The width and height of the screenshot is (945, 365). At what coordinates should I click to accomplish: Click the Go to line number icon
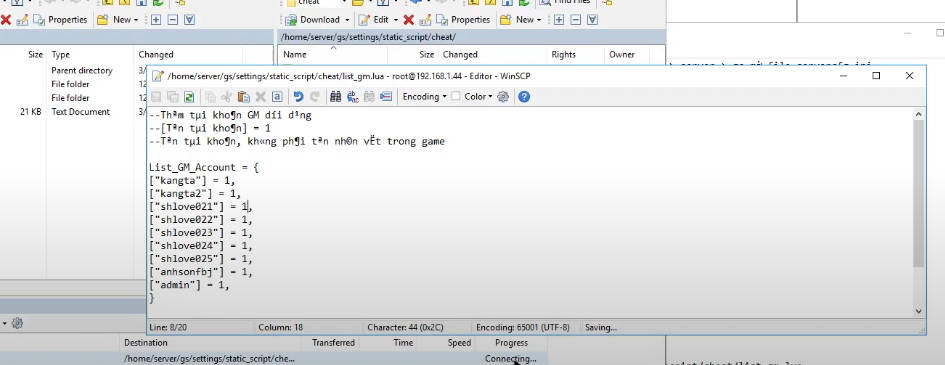(x=386, y=96)
